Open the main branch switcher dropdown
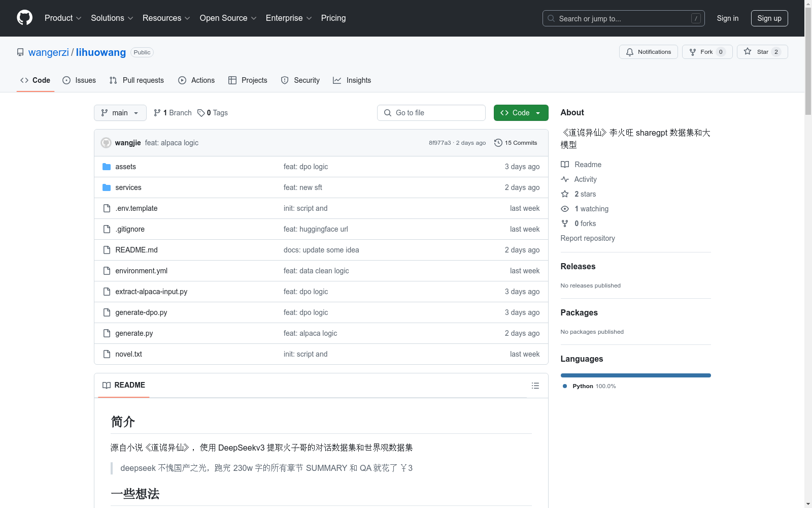The width and height of the screenshot is (812, 508). 120,113
